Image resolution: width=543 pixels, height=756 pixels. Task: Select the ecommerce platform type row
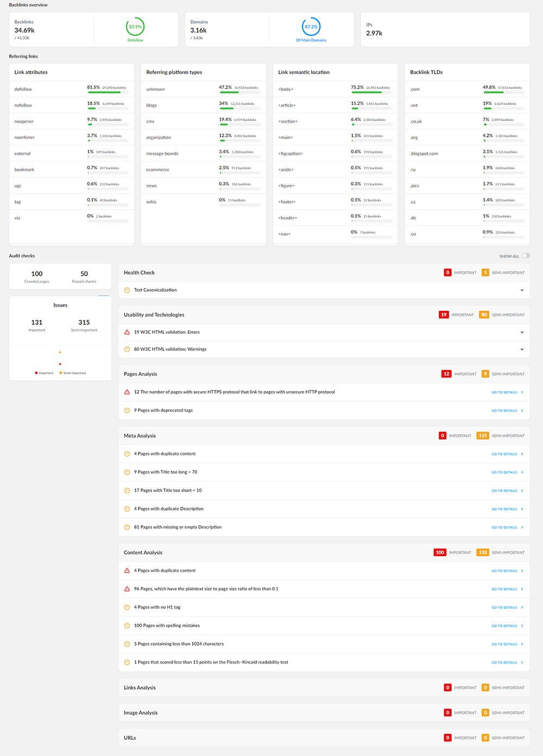[x=204, y=169]
